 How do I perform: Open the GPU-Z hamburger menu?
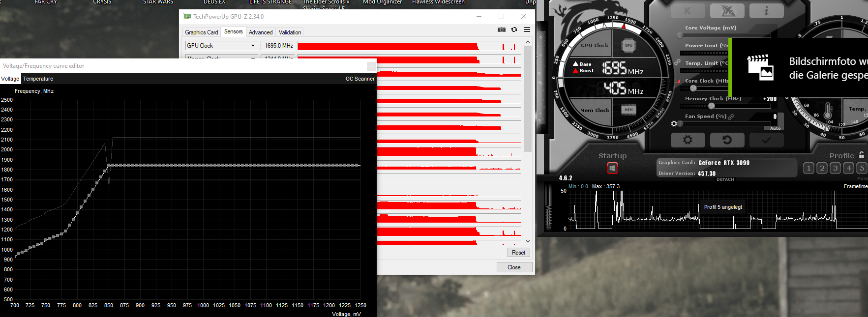click(527, 29)
